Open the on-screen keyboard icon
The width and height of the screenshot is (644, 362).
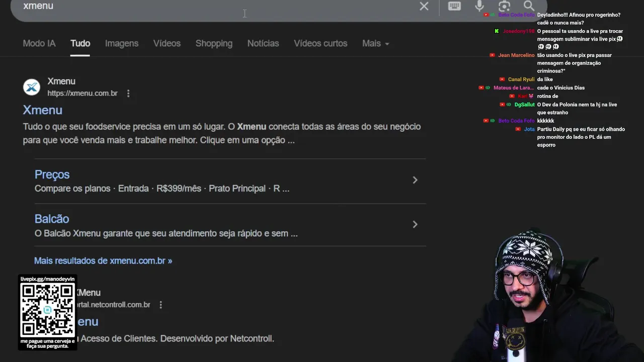pyautogui.click(x=454, y=6)
